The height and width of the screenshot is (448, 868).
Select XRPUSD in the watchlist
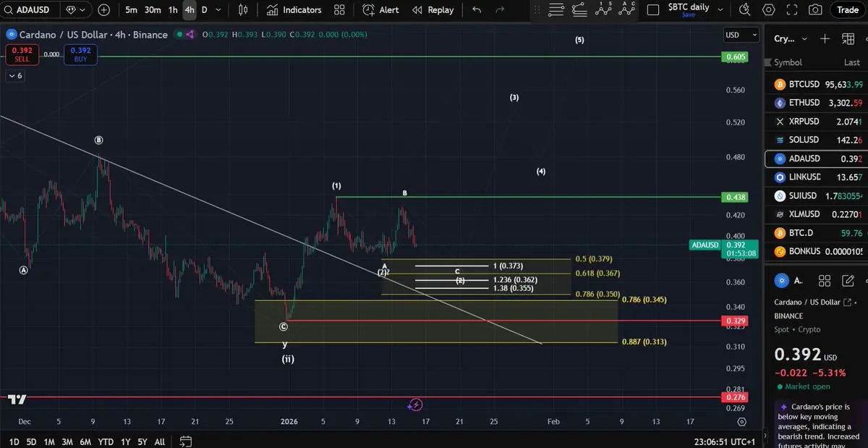tap(816, 122)
